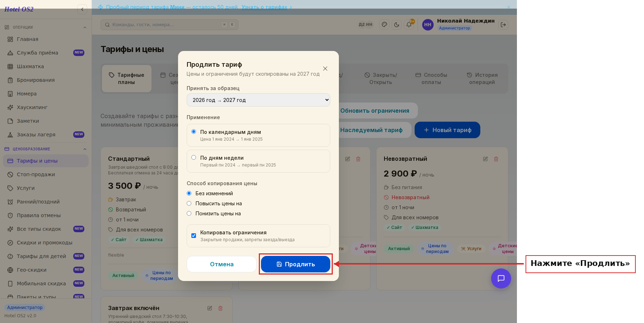Viewport: 644px width, 323px height.
Task: Click the Тарифы и цены card icon
Action: tap(10, 161)
